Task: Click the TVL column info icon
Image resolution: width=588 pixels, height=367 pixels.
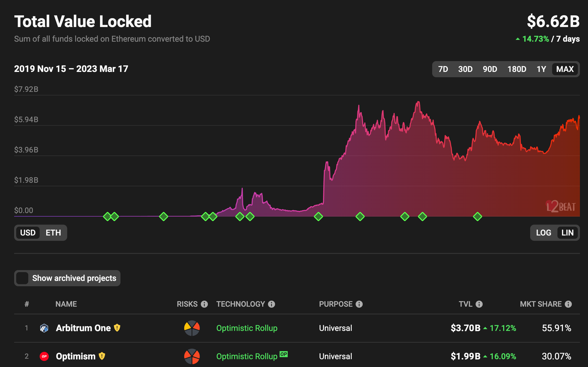Action: [x=479, y=304]
